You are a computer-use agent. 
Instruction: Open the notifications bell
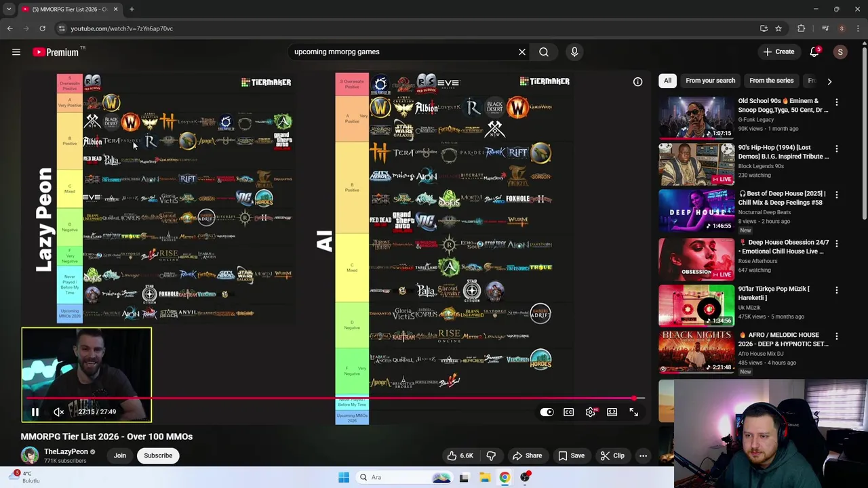pos(814,52)
